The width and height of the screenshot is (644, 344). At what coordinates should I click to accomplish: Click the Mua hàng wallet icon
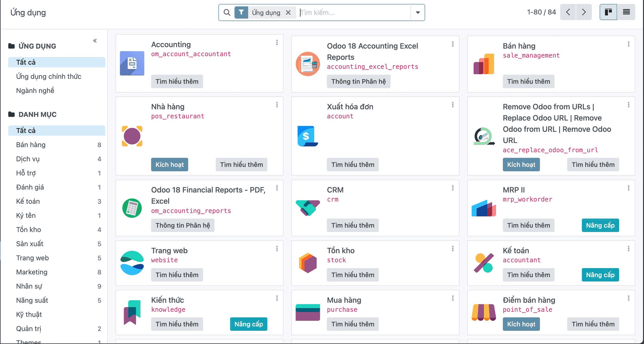(x=308, y=312)
